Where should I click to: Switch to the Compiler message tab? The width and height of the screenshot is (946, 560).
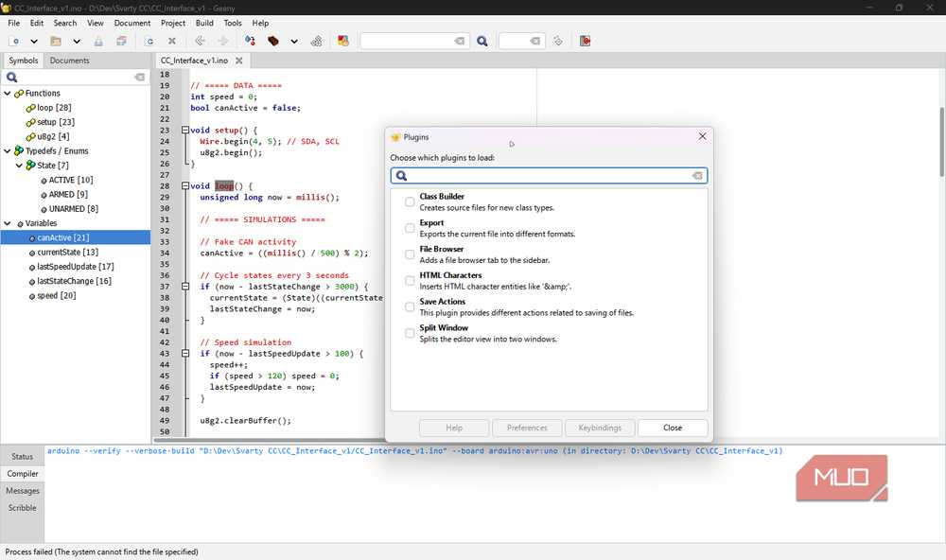pos(23,474)
